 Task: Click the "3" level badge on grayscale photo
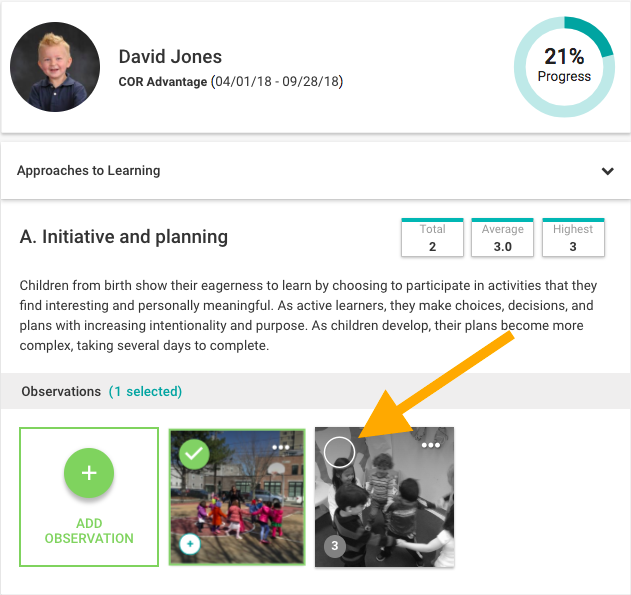click(x=335, y=546)
